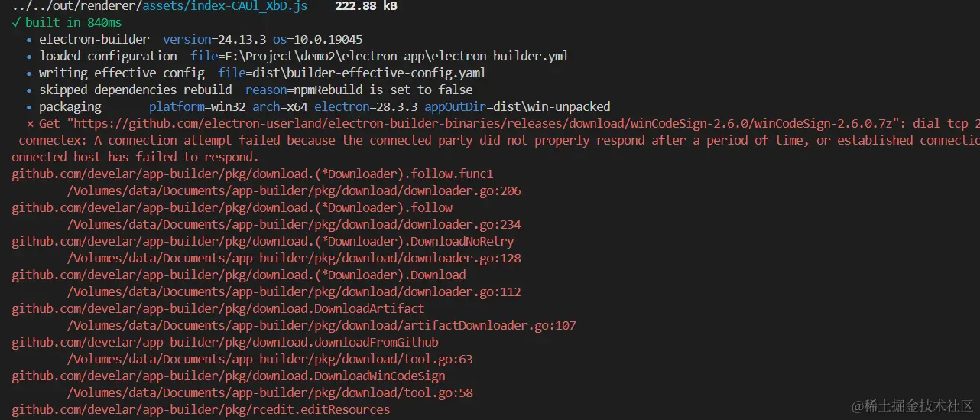Jump to downloader.go:206 in stack trace
Image resolution: width=980 pixels, height=420 pixels.
(x=294, y=190)
